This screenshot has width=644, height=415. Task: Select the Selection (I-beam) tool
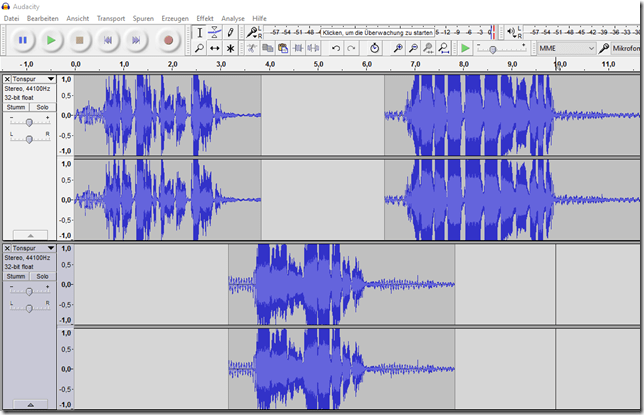[199, 33]
